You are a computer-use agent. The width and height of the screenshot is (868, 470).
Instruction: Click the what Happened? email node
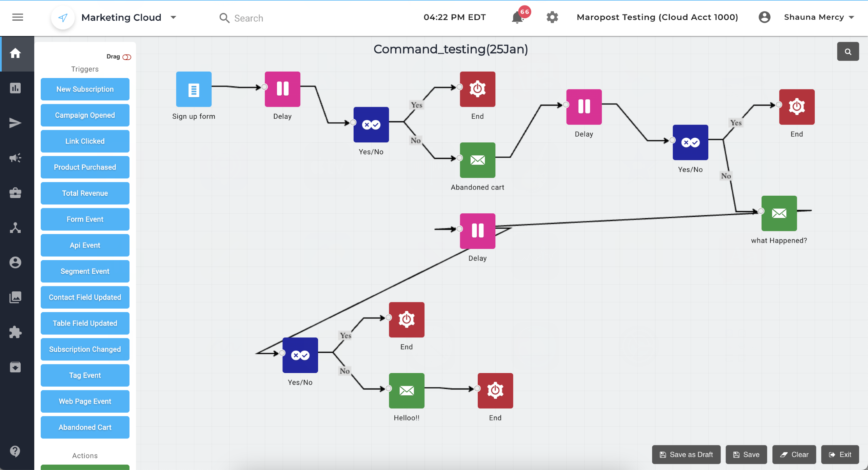coord(779,213)
